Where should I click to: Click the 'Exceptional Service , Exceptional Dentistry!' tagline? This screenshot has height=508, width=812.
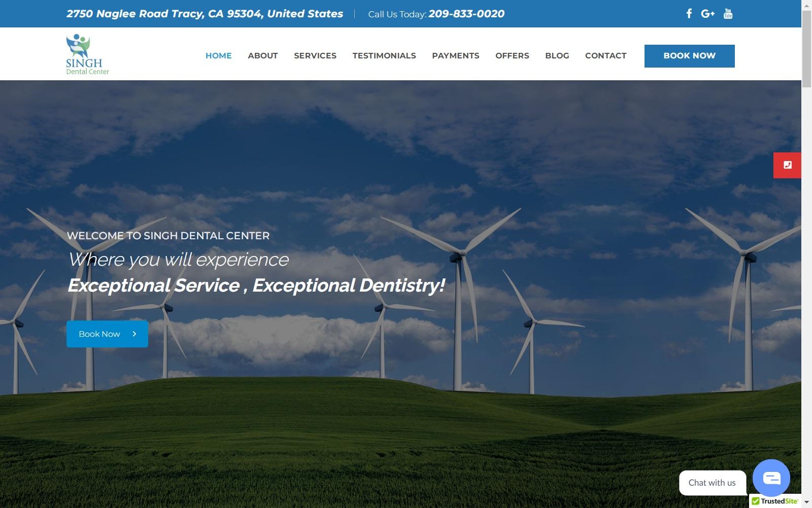[x=256, y=285]
